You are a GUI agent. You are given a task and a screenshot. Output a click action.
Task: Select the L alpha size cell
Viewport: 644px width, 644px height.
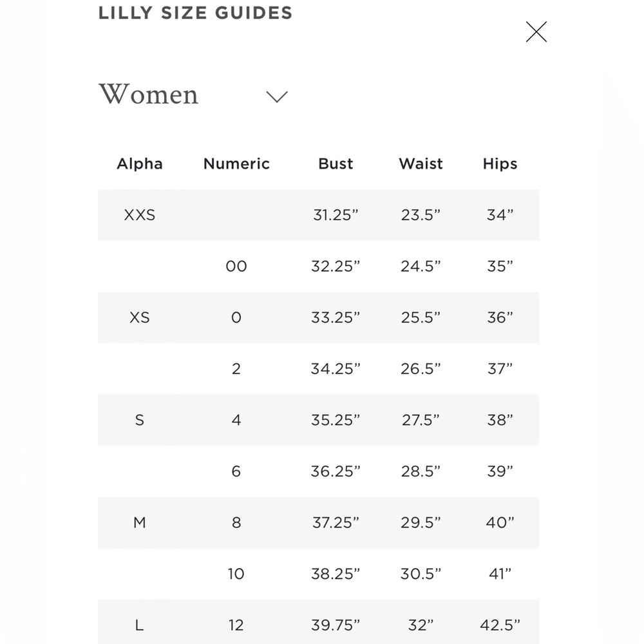coord(140,625)
